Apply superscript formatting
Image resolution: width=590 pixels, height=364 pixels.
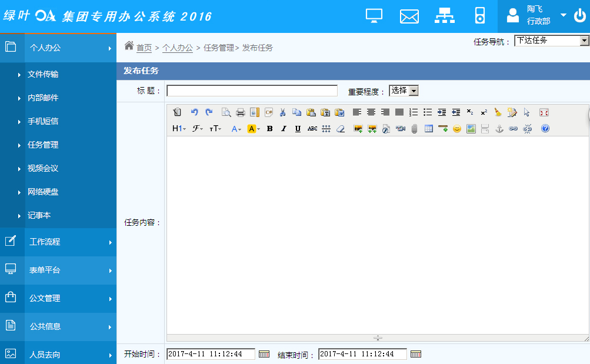484,112
